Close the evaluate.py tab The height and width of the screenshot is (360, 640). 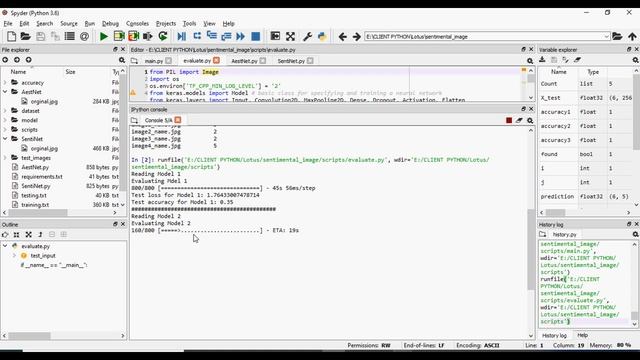coord(216,60)
